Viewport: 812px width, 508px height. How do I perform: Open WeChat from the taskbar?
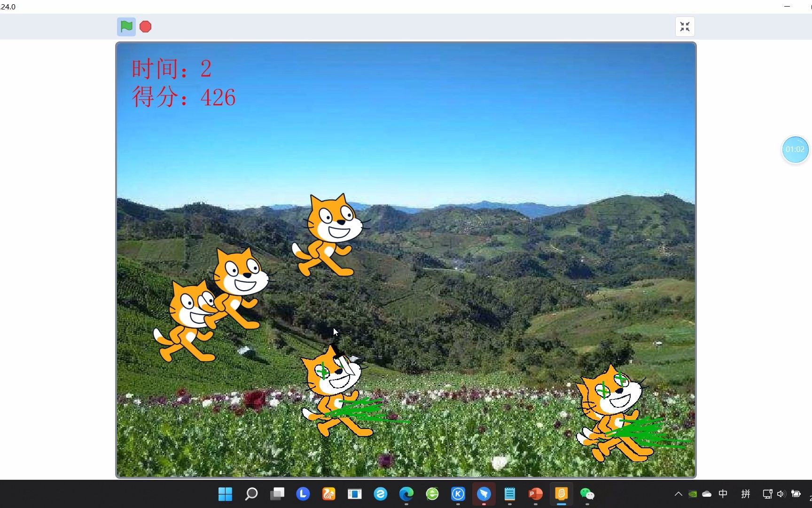pos(587,494)
